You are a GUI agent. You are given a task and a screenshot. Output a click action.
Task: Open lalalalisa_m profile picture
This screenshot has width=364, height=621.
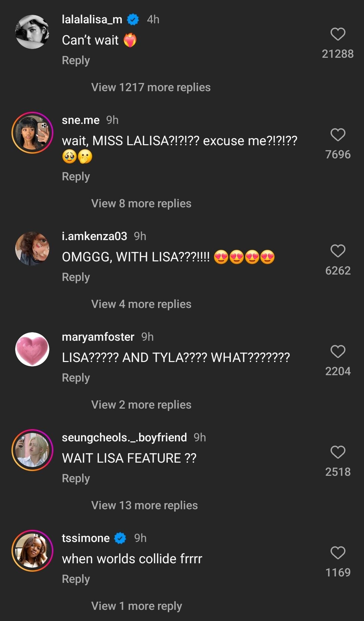(32, 32)
